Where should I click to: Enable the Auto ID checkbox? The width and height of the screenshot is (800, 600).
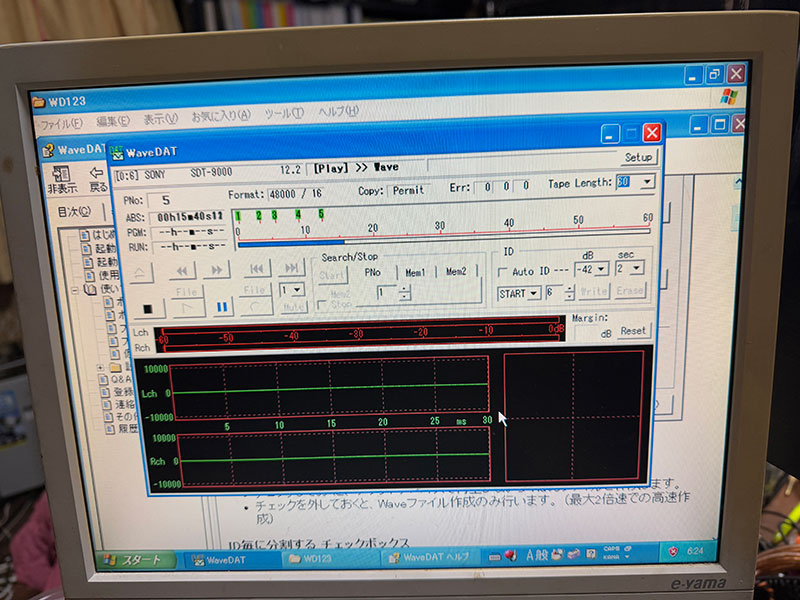point(502,272)
